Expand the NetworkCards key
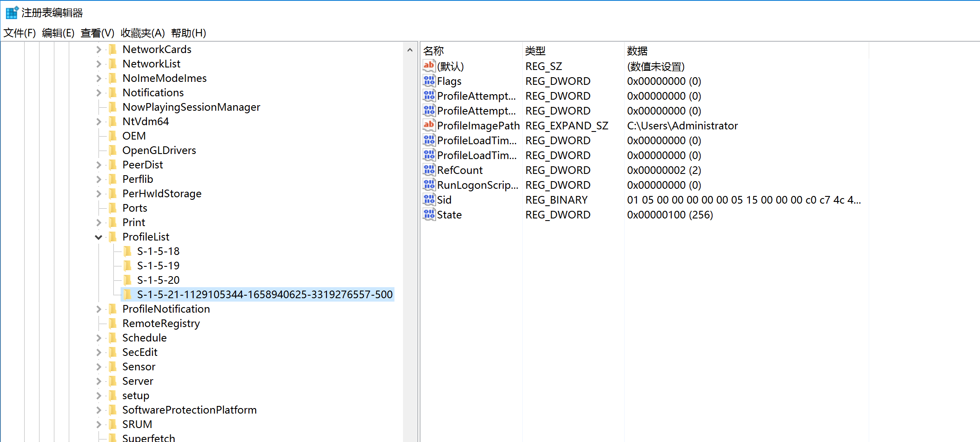Viewport: 980px width, 442px height. pyautogui.click(x=99, y=50)
